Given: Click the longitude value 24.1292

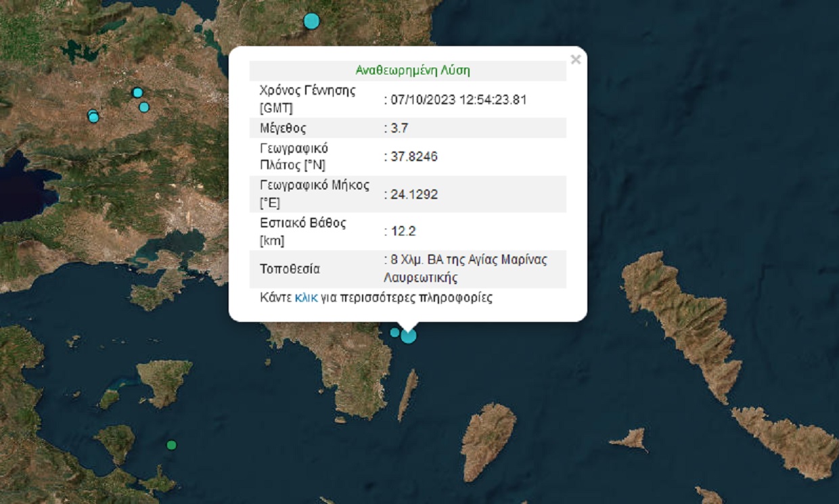Looking at the screenshot, I should coord(413,194).
